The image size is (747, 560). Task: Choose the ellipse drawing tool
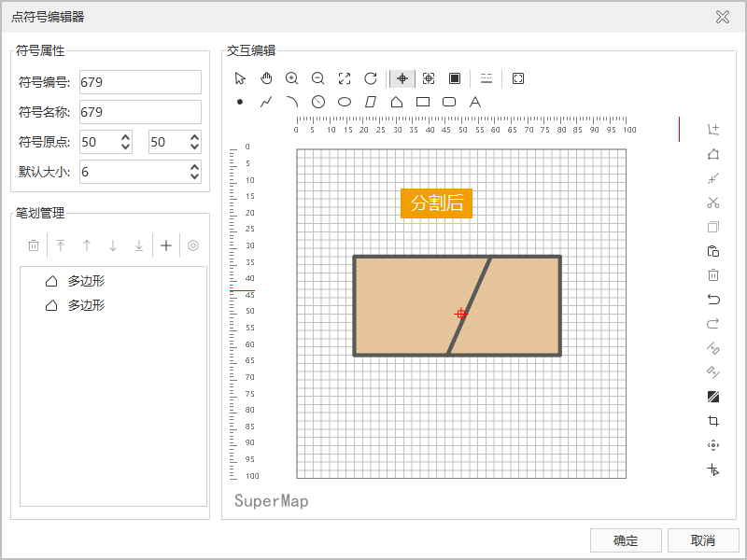(x=345, y=102)
